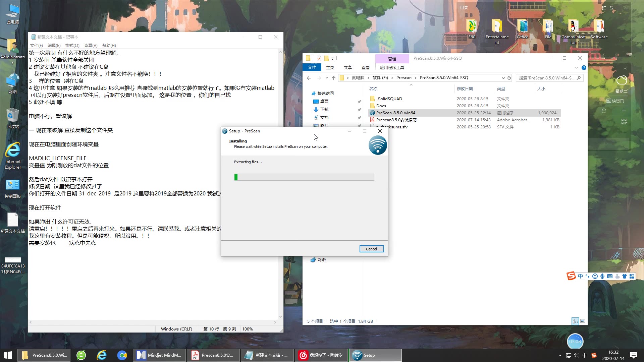
Task: Open the music player taskbar item 我想你了
Action: click(x=321, y=355)
